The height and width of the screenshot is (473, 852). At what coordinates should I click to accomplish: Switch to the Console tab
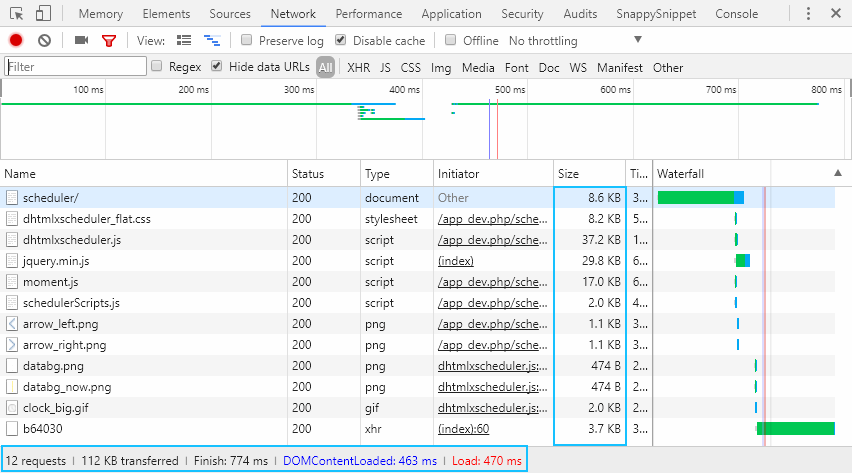(736, 14)
